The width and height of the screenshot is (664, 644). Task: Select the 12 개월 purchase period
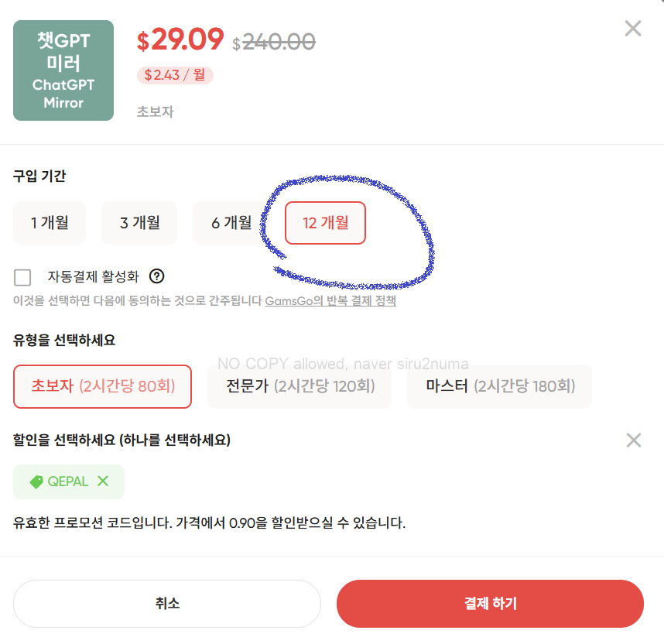(325, 223)
